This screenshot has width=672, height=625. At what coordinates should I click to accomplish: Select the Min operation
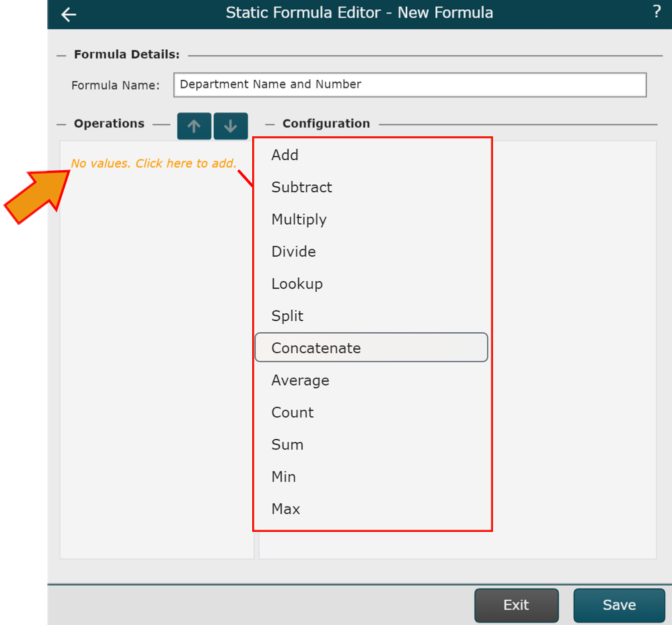[283, 477]
